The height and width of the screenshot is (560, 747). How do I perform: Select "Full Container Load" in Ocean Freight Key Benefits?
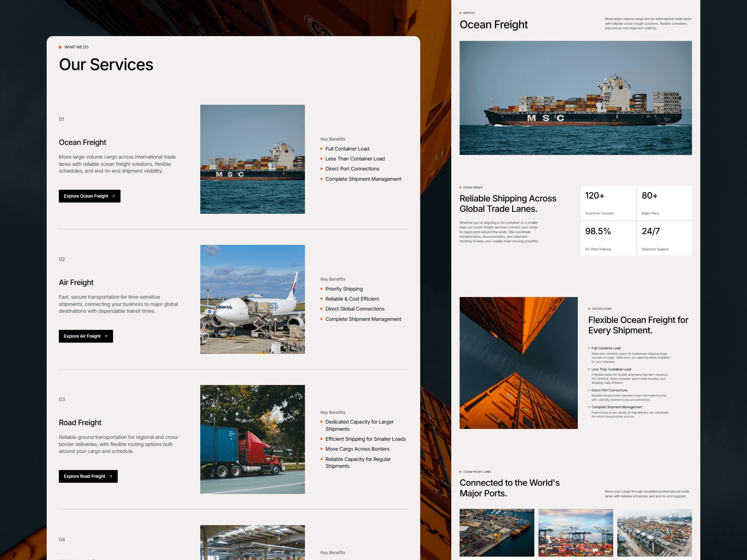pyautogui.click(x=347, y=149)
